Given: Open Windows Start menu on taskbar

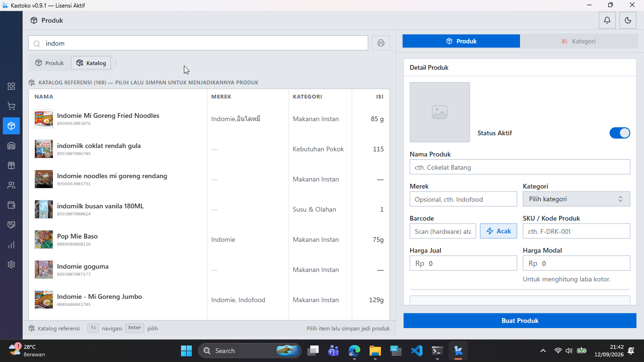Looking at the screenshot, I should click(x=186, y=351).
